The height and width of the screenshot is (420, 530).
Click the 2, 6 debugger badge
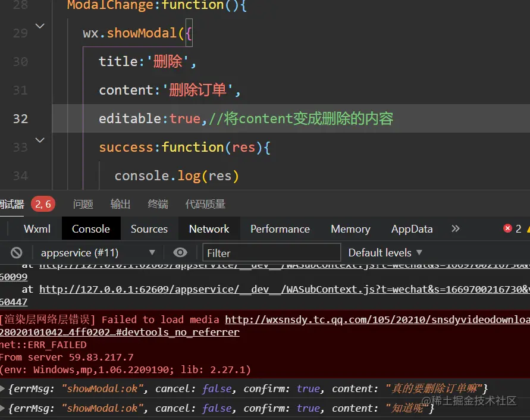pyautogui.click(x=43, y=204)
